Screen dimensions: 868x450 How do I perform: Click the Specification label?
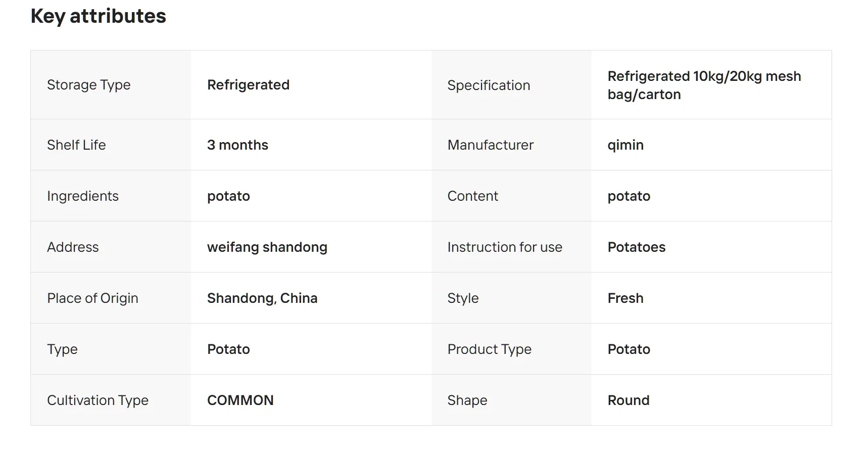click(x=488, y=85)
